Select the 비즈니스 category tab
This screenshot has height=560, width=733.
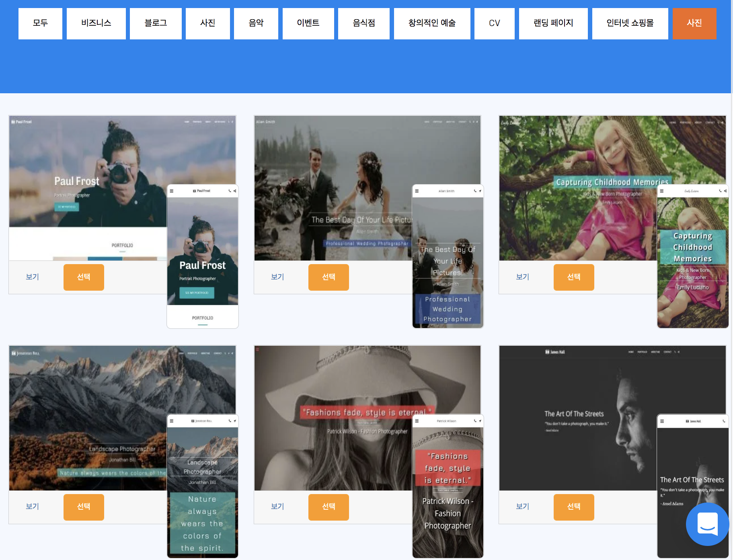pos(96,23)
